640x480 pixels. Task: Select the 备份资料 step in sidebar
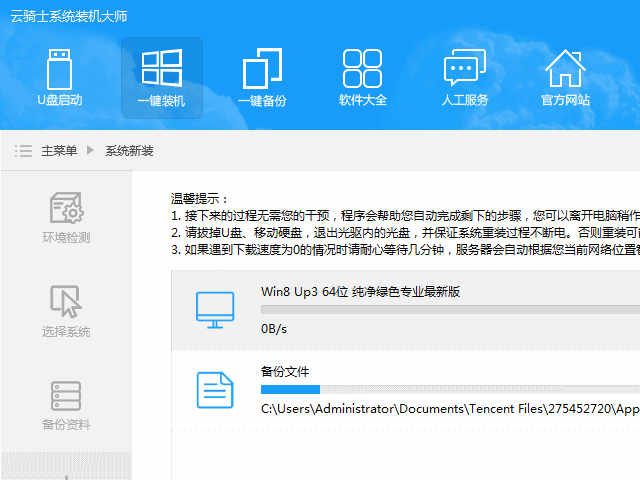click(66, 406)
